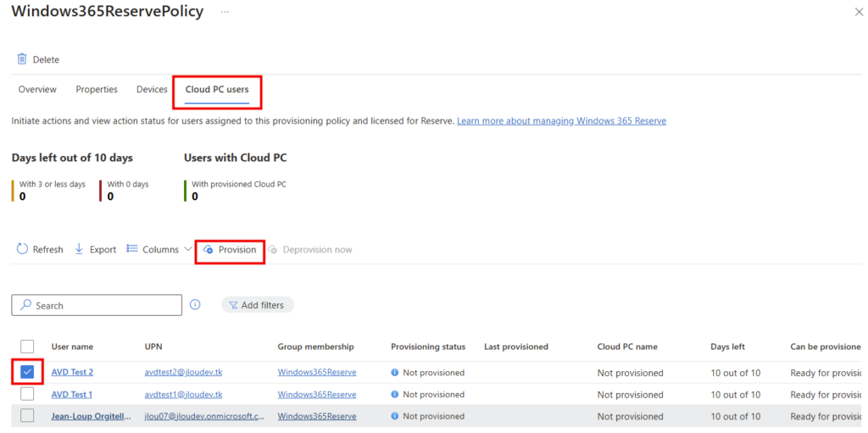868x433 pixels.
Task: Uncheck the AVD Test 2 row checkbox
Action: pos(27,372)
